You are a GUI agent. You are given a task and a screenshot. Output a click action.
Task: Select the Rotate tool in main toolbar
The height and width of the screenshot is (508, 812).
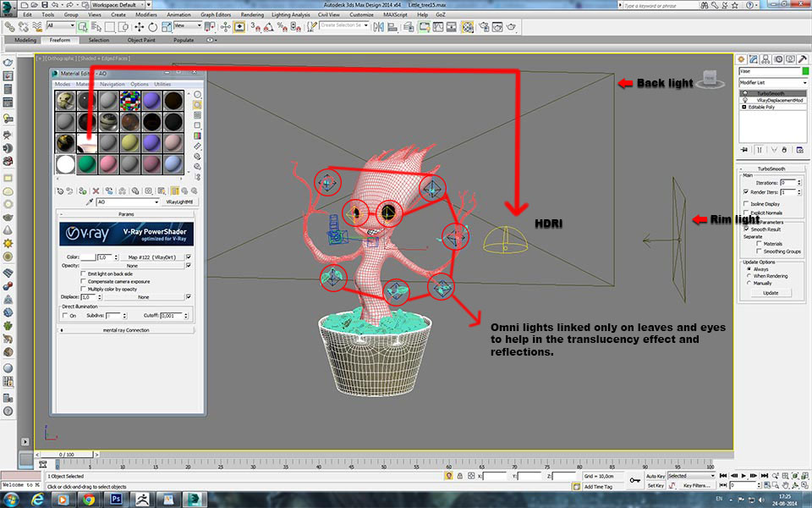pos(153,26)
